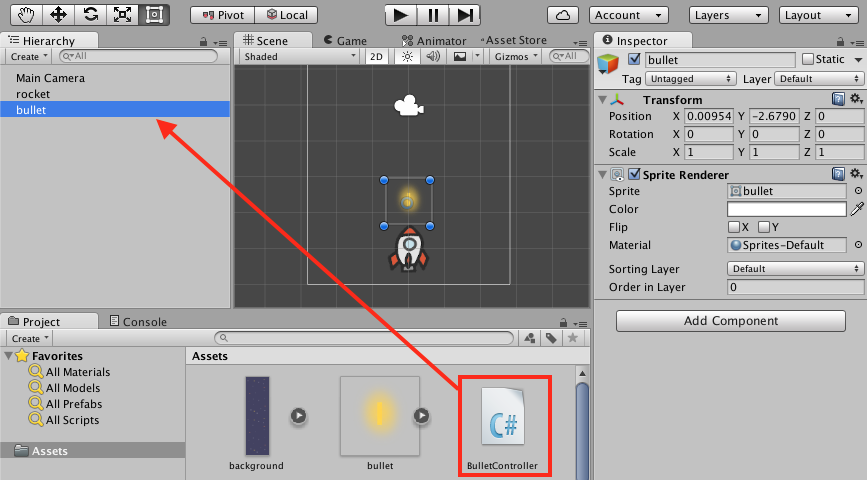
Task: Open Sprite Renderer help icon
Action: pos(838,174)
